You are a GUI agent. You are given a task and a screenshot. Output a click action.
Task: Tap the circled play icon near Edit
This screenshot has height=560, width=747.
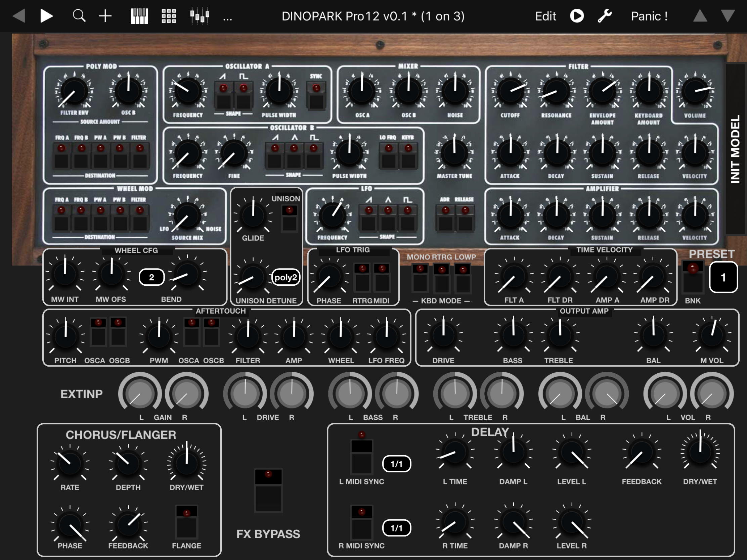pos(577,16)
